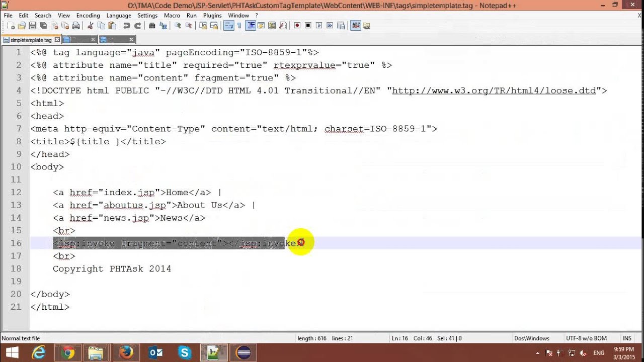Zoom in using the toolbar magnifier
The height and width of the screenshot is (362, 644).
pyautogui.click(x=178, y=26)
